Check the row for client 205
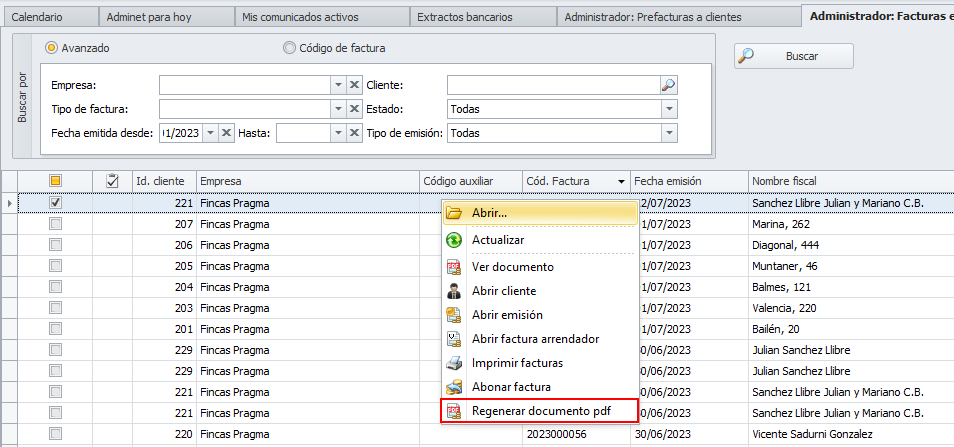This screenshot has width=954, height=447. (55, 266)
